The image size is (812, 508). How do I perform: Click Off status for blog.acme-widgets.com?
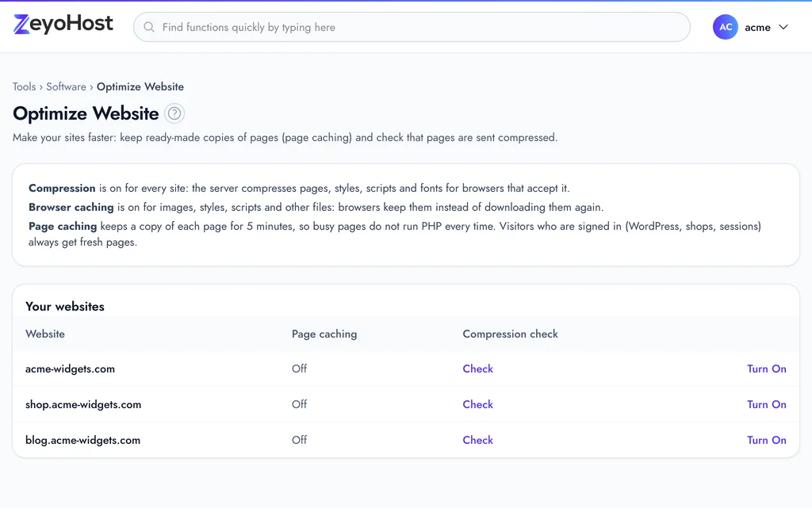pos(299,440)
